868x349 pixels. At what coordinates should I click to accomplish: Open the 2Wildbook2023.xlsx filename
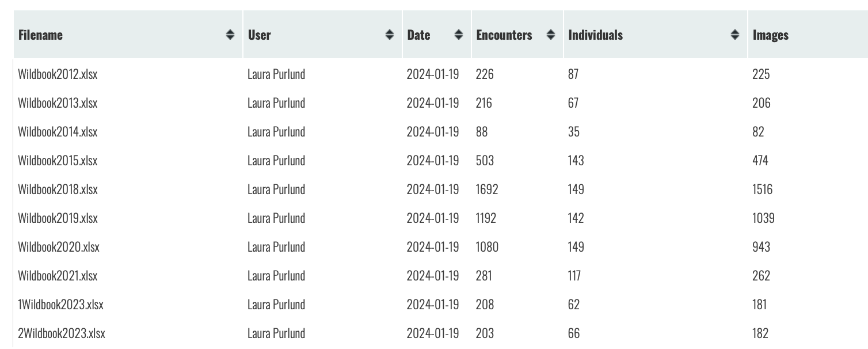(x=62, y=333)
